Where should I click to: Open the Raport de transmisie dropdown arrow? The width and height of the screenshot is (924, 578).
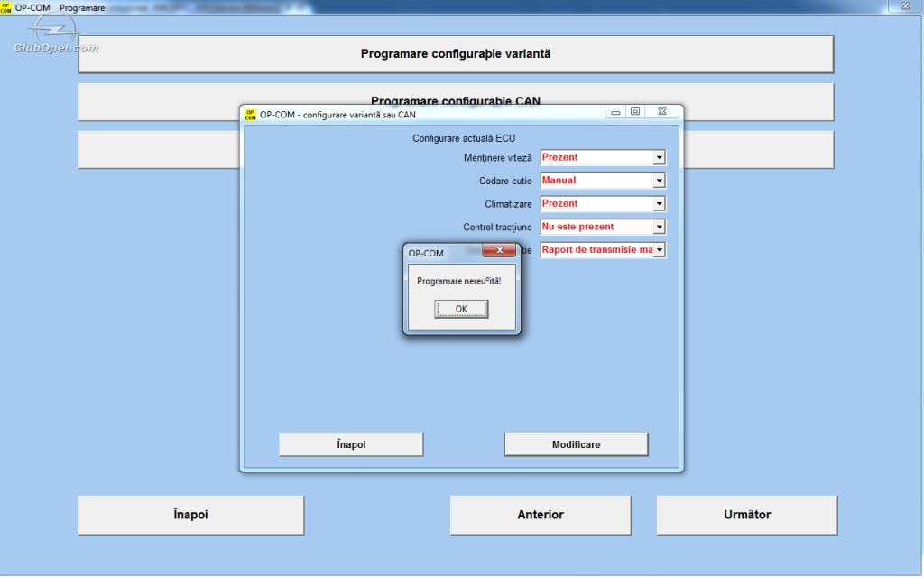[660, 250]
